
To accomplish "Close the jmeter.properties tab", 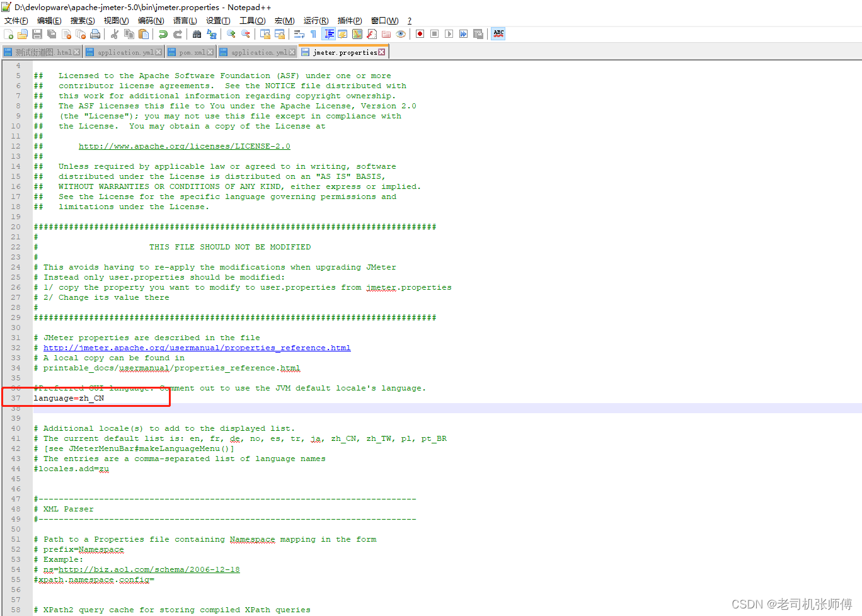I will point(382,52).
